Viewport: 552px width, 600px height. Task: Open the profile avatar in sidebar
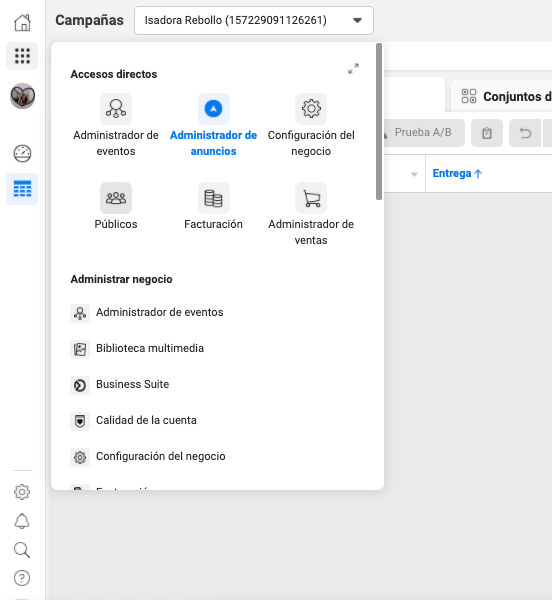click(x=23, y=96)
